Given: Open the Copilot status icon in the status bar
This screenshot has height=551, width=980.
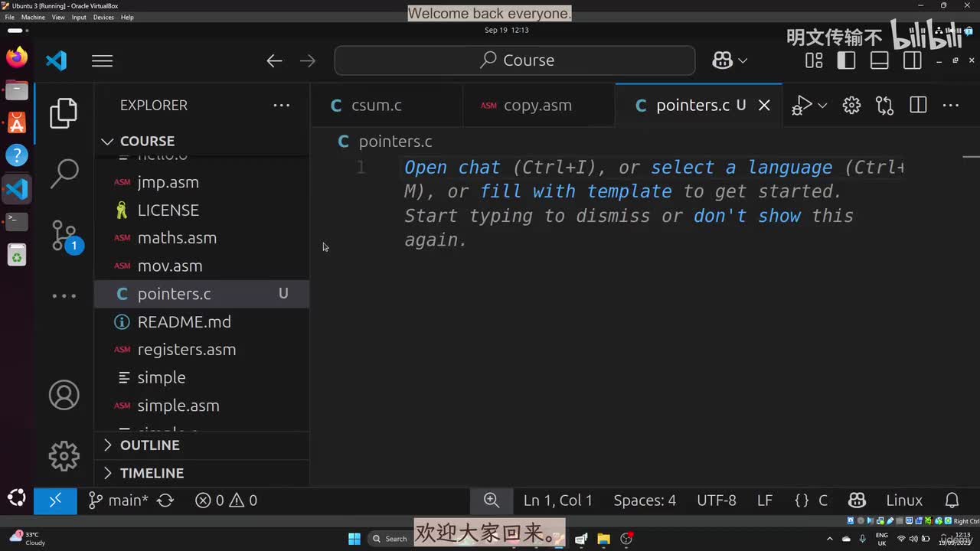Looking at the screenshot, I should coord(857,500).
